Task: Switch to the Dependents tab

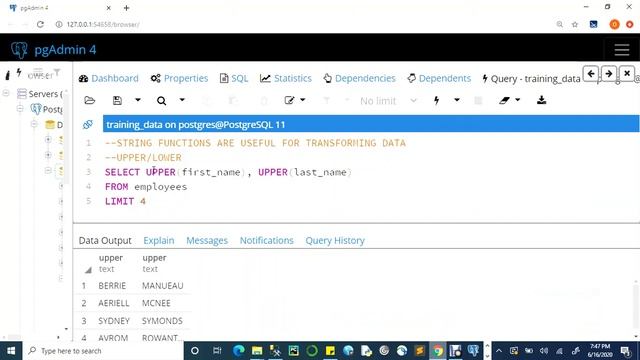Action: [x=439, y=78]
